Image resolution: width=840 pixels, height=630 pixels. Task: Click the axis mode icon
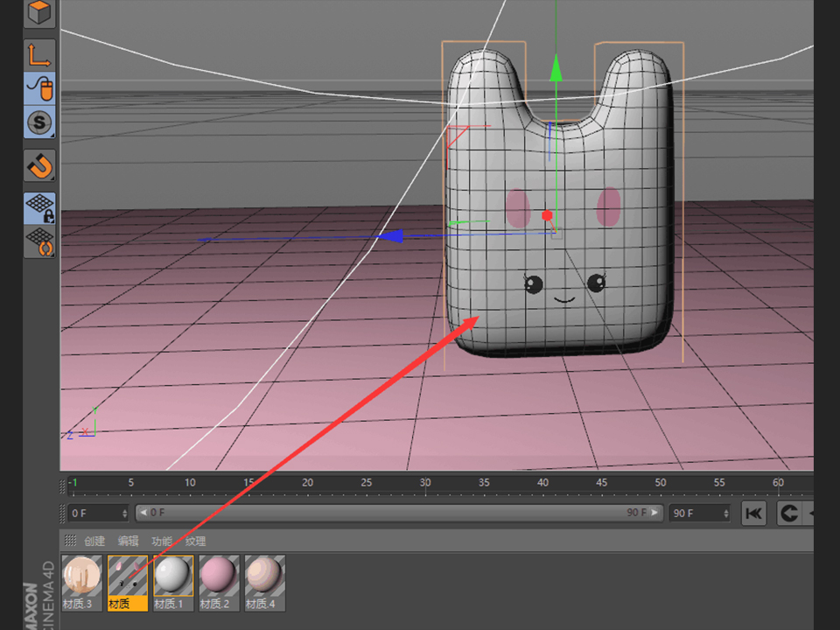click(40, 54)
